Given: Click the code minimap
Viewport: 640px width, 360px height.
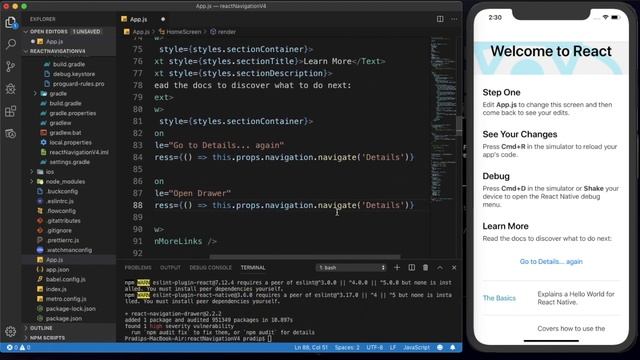Looking at the screenshot, I should point(444,118).
